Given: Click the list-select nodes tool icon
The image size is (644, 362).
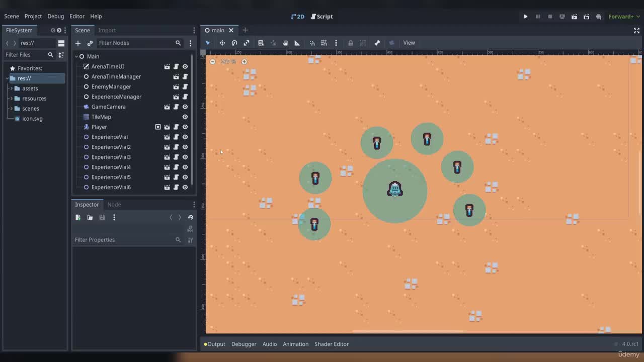Looking at the screenshot, I should pyautogui.click(x=261, y=43).
